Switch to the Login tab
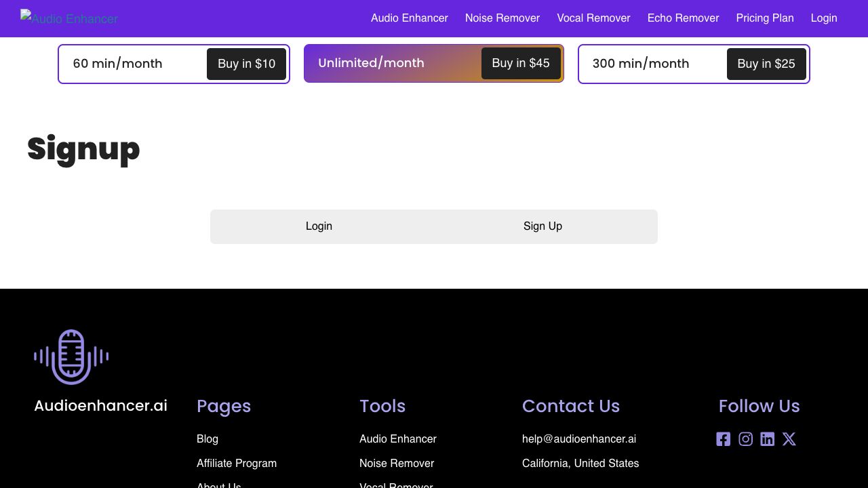This screenshot has width=868, height=488. point(319,226)
